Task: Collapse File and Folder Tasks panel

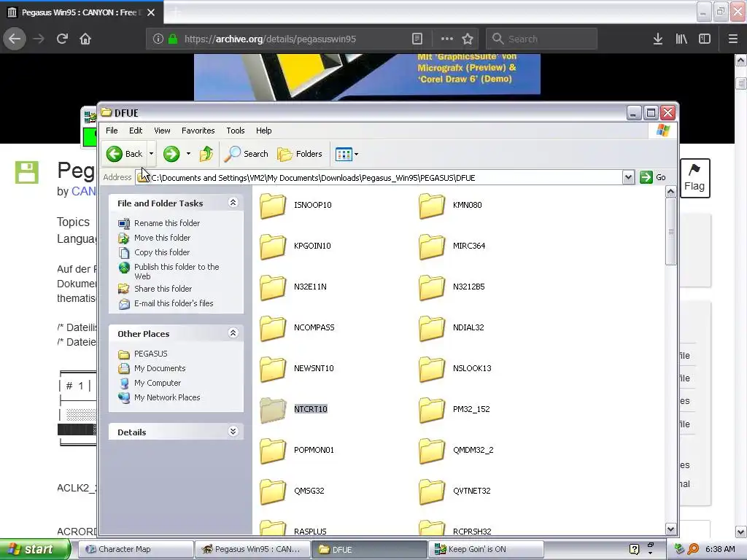Action: pyautogui.click(x=233, y=203)
